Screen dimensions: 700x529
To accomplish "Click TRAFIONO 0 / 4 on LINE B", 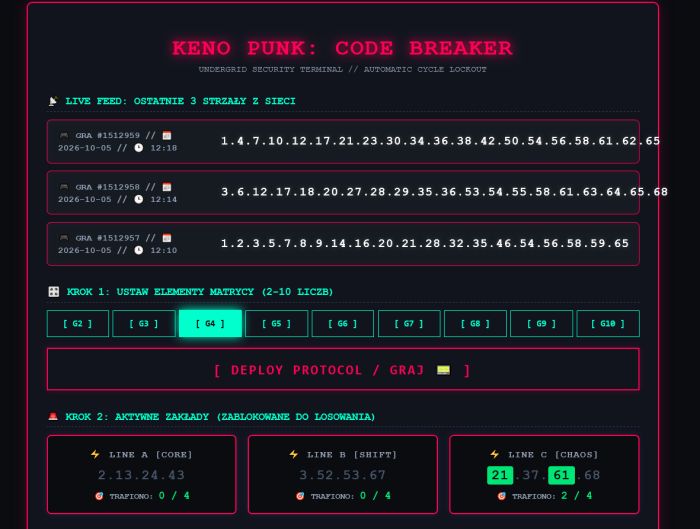I will tap(350, 496).
